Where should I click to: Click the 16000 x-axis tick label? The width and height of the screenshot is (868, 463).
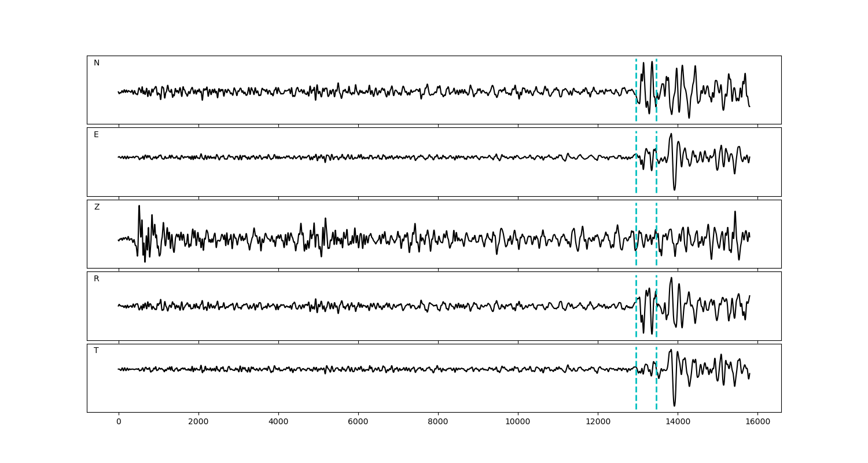coord(757,422)
